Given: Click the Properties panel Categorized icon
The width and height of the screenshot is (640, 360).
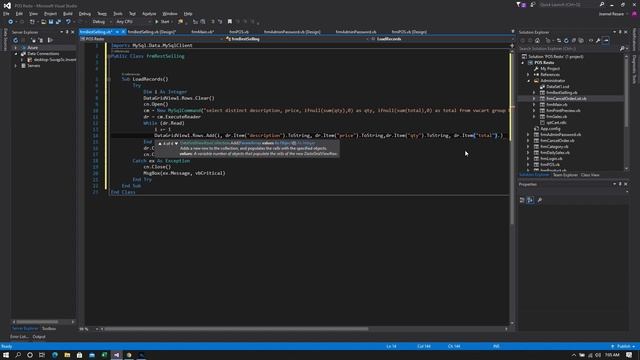Looking at the screenshot, I should coord(522,200).
